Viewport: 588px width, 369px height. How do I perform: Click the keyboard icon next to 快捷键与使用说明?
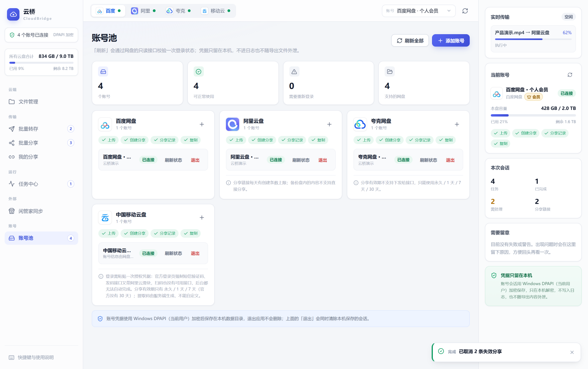coord(12,357)
